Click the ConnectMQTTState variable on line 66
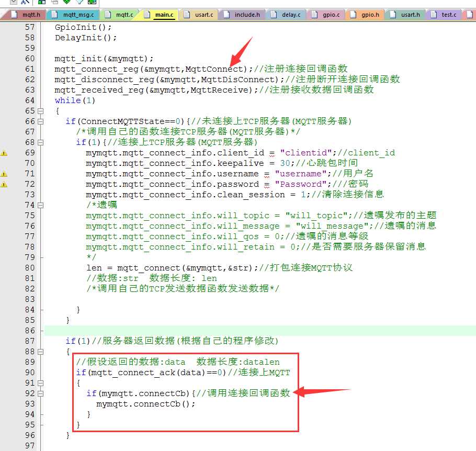Image resolution: width=476 pixels, height=451 pixels. pyautogui.click(x=123, y=121)
